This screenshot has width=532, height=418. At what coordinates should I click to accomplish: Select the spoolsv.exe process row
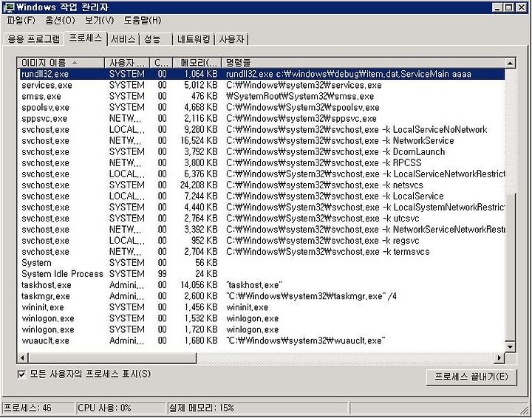point(262,108)
